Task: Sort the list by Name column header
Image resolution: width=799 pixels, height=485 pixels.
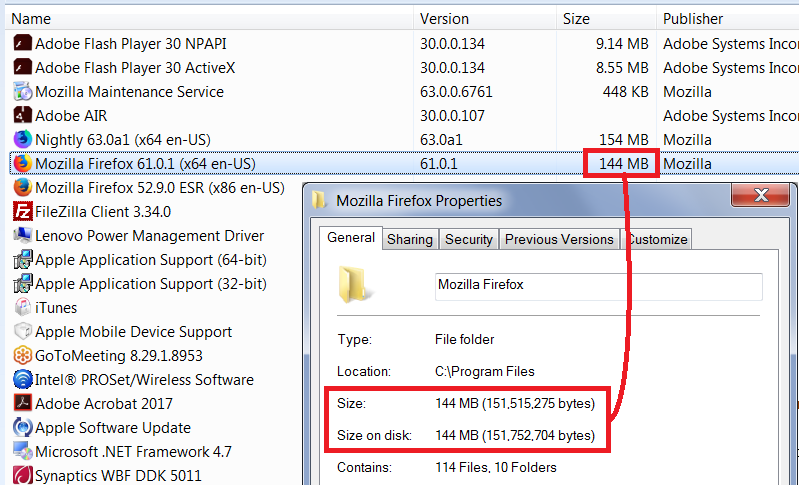Action: [x=200, y=18]
